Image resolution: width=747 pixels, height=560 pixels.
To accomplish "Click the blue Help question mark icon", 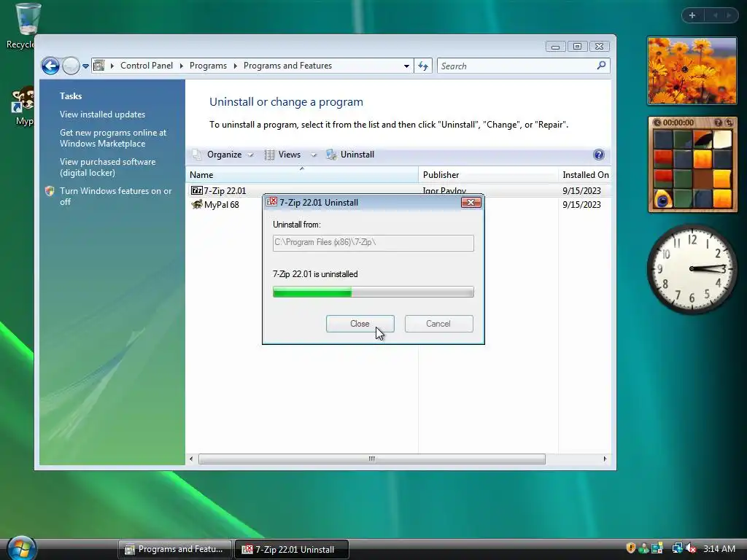I will (599, 155).
